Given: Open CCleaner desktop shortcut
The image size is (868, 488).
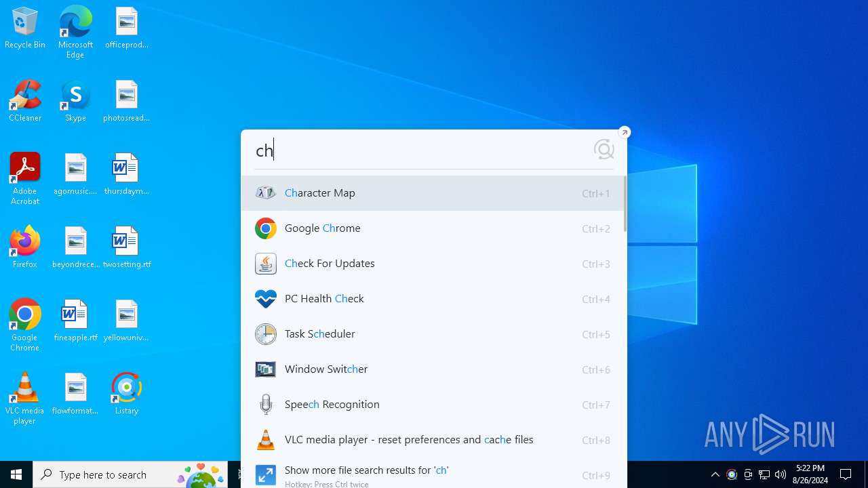Looking at the screenshot, I should [25, 102].
